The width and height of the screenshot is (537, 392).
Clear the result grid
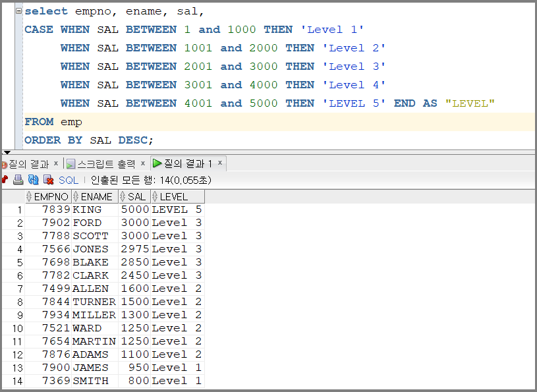(47, 179)
